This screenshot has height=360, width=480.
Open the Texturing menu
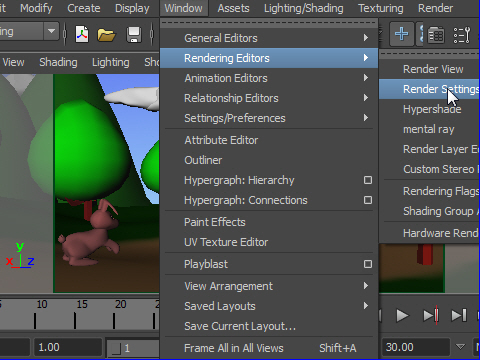(x=381, y=8)
